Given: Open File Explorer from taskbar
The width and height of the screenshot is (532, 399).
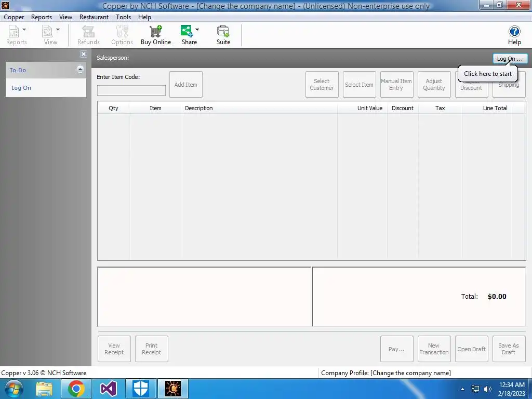Looking at the screenshot, I should [44, 389].
